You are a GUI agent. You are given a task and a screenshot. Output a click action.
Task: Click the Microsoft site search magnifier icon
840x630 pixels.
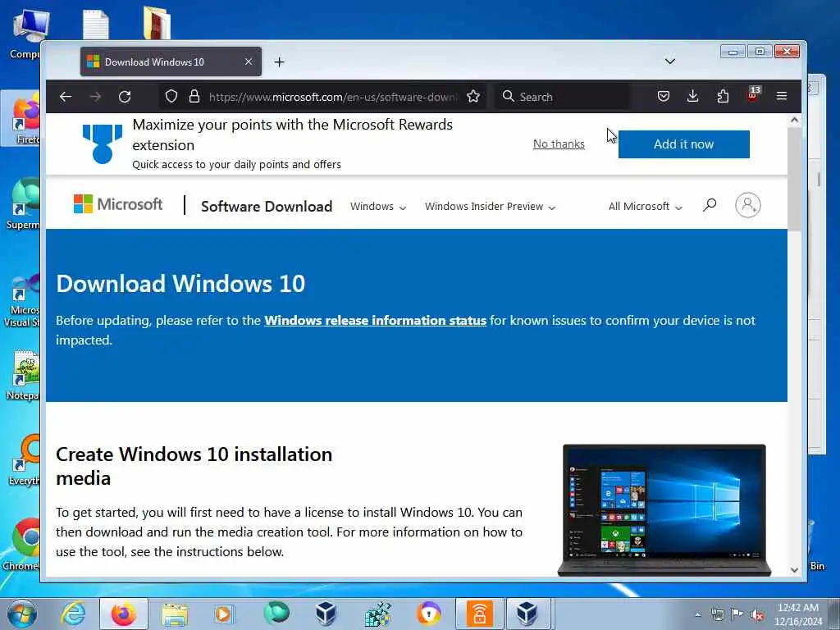click(710, 204)
